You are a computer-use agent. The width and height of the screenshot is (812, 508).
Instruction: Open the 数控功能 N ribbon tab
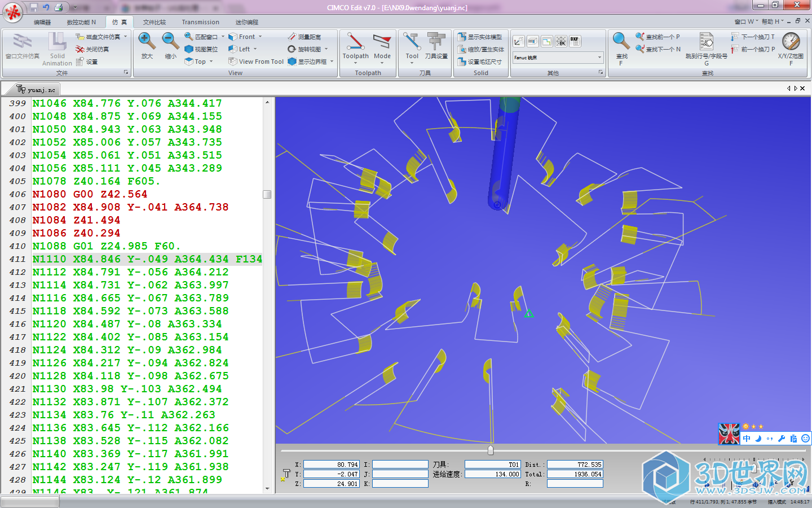81,22
